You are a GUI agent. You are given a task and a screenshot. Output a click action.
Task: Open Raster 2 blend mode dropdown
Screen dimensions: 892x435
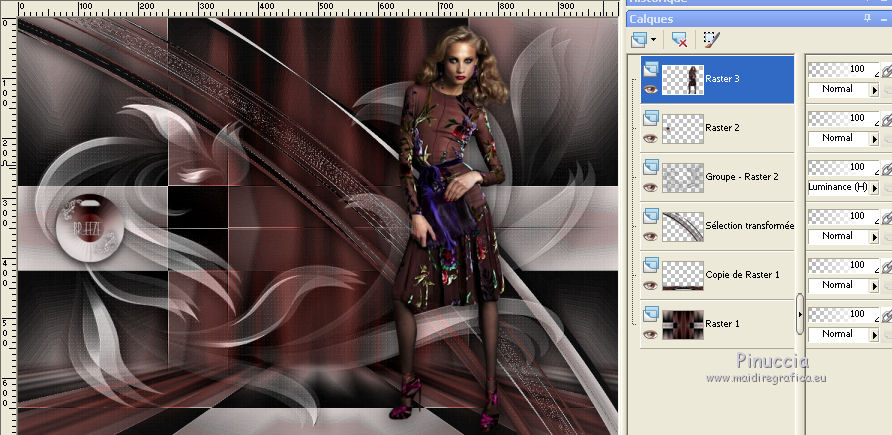click(x=874, y=139)
